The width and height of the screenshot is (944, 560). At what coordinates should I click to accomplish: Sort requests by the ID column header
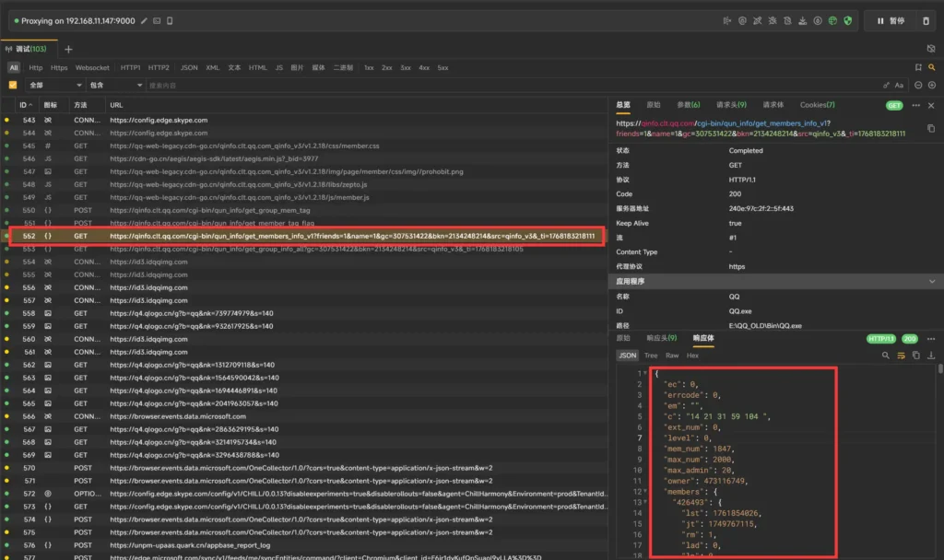(x=23, y=105)
